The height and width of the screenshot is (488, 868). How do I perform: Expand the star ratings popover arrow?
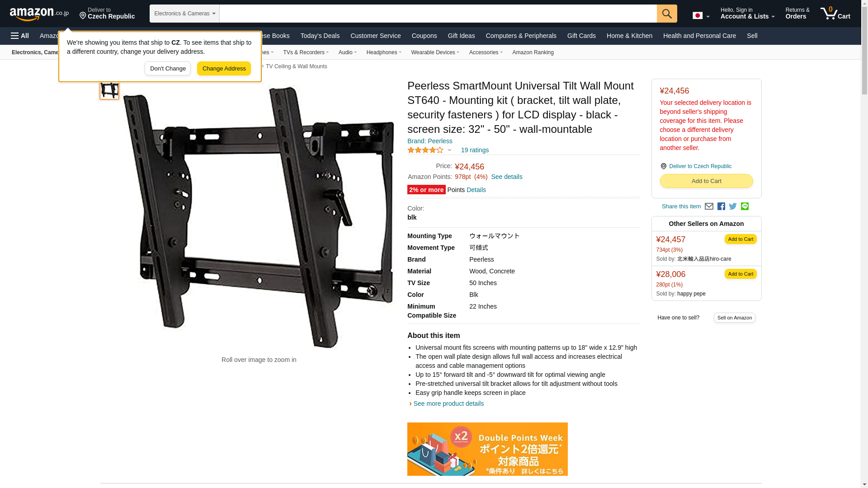pyautogui.click(x=449, y=150)
